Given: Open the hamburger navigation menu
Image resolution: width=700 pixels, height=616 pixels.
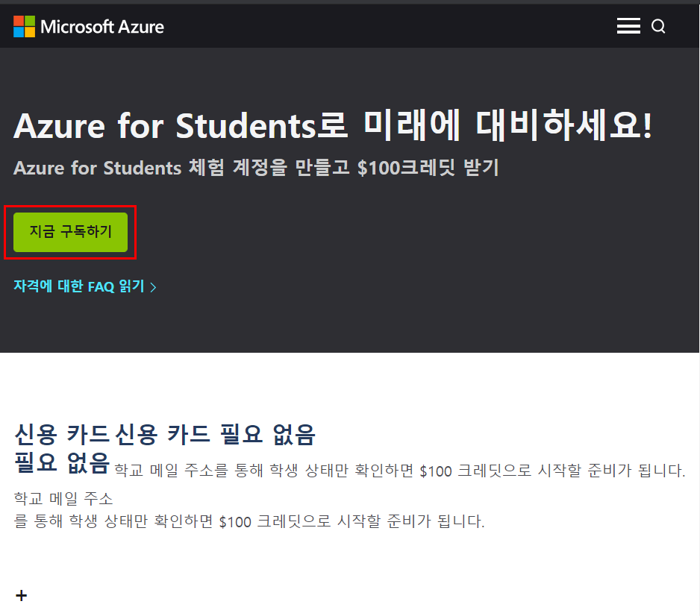Looking at the screenshot, I should (628, 26).
